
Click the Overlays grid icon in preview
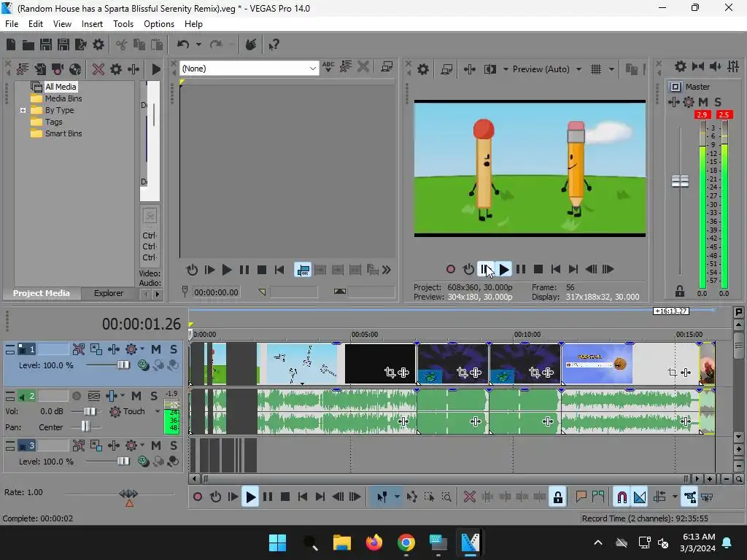click(595, 69)
